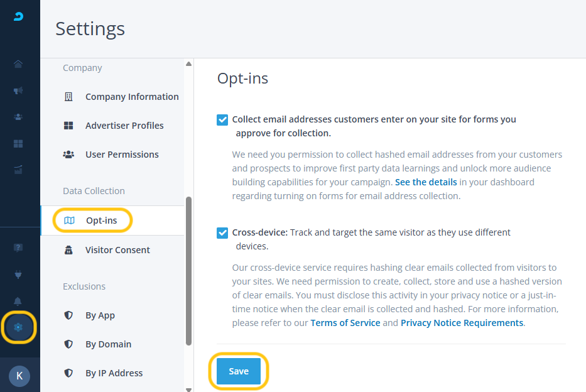Open the Privacy Notice Requirements link

pyautogui.click(x=462, y=323)
